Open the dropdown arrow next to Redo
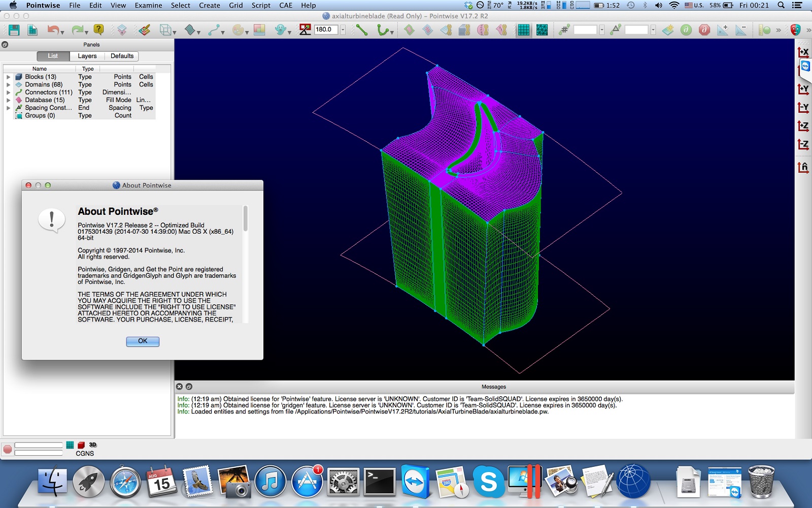 [x=86, y=32]
